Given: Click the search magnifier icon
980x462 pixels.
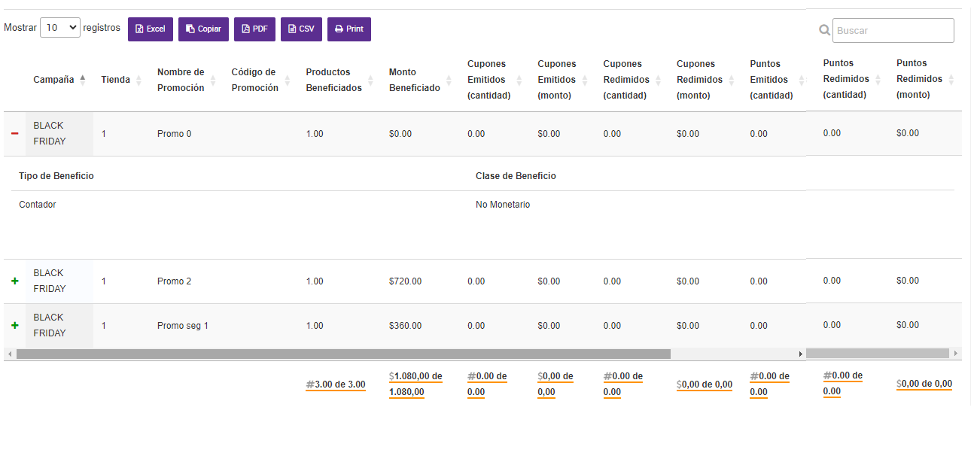Looking at the screenshot, I should 824,30.
